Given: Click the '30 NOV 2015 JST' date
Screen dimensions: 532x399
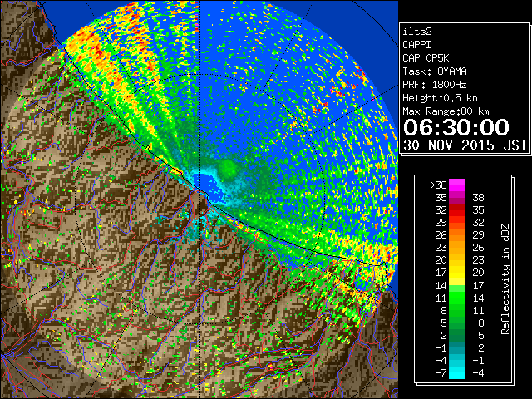Looking at the screenshot, I should tap(465, 145).
